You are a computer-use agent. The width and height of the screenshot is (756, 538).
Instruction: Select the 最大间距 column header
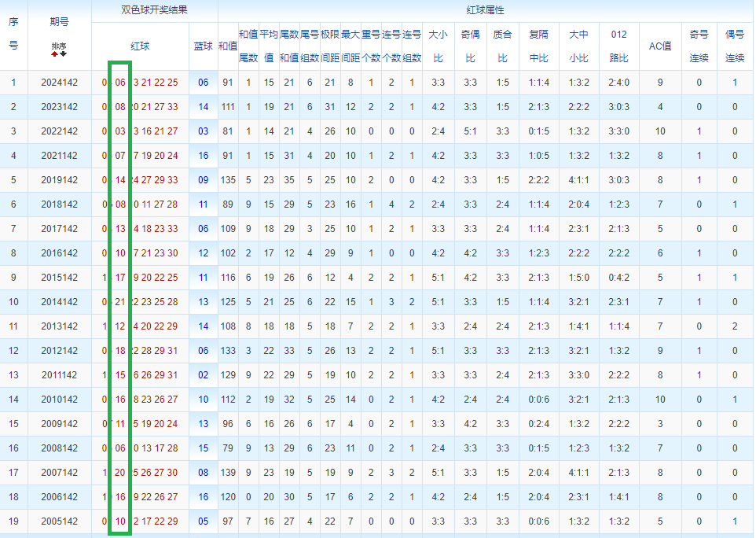click(x=350, y=46)
